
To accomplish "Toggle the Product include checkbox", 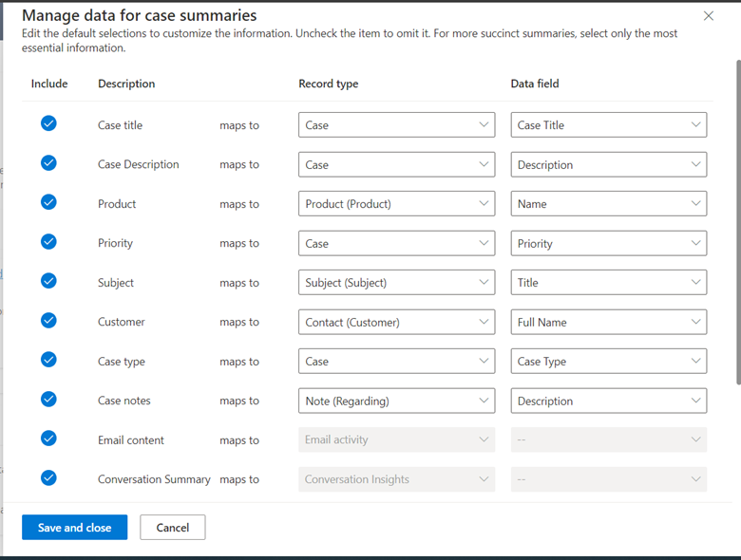I will tap(48, 202).
